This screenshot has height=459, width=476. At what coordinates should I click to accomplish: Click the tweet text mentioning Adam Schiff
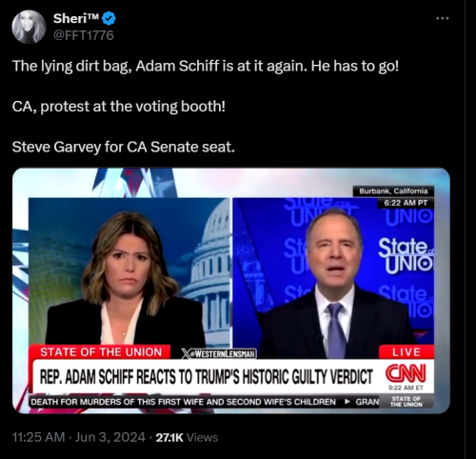click(x=206, y=67)
